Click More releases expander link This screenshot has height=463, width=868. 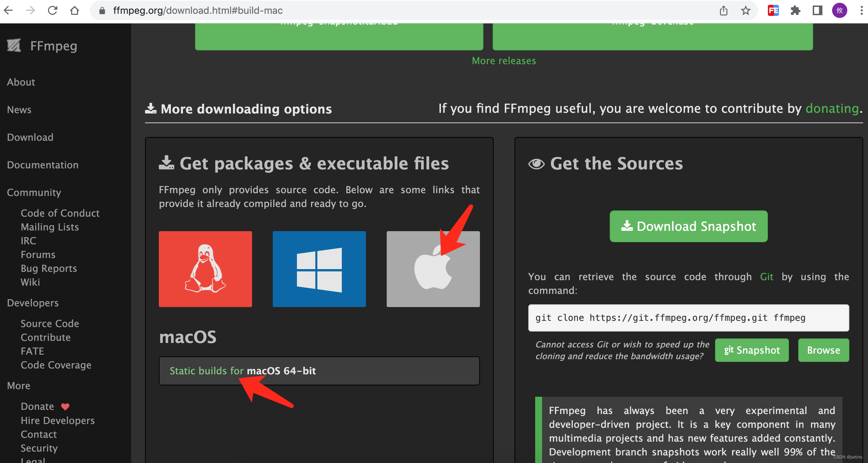pyautogui.click(x=503, y=60)
